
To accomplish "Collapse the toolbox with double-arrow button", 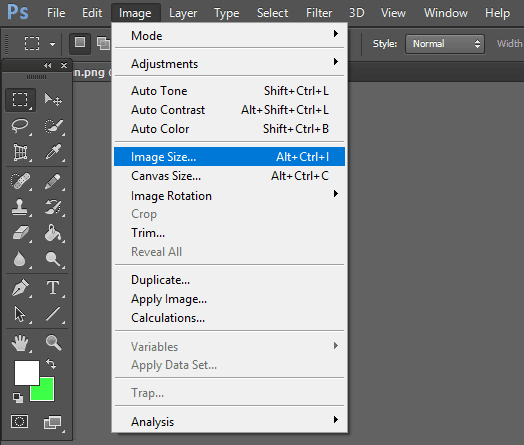I will click(x=48, y=65).
